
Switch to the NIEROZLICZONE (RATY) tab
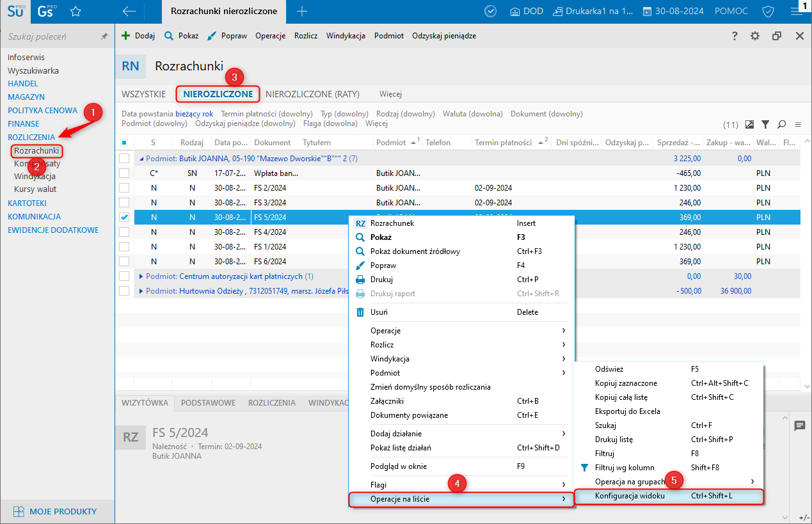click(312, 94)
